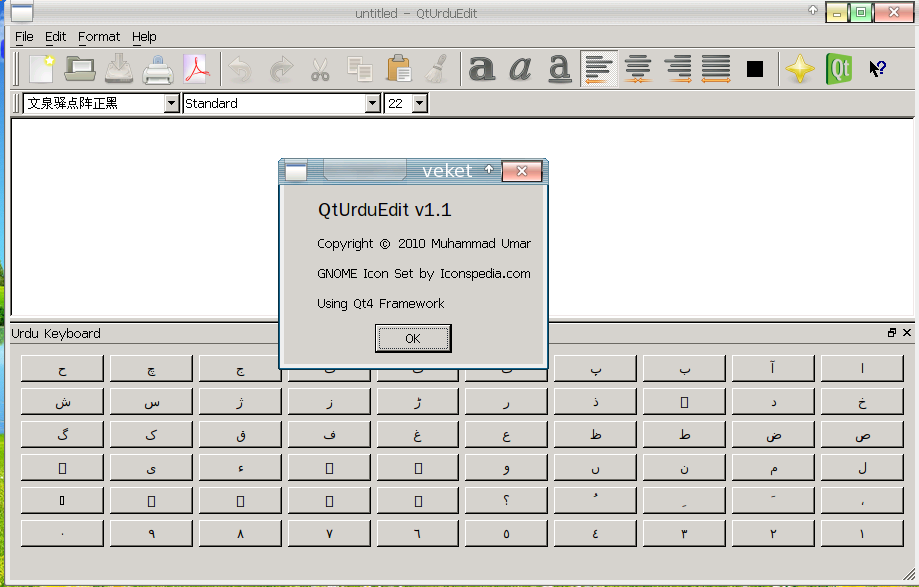Image resolution: width=919 pixels, height=587 pixels.
Task: Align text to the right
Action: pos(678,69)
